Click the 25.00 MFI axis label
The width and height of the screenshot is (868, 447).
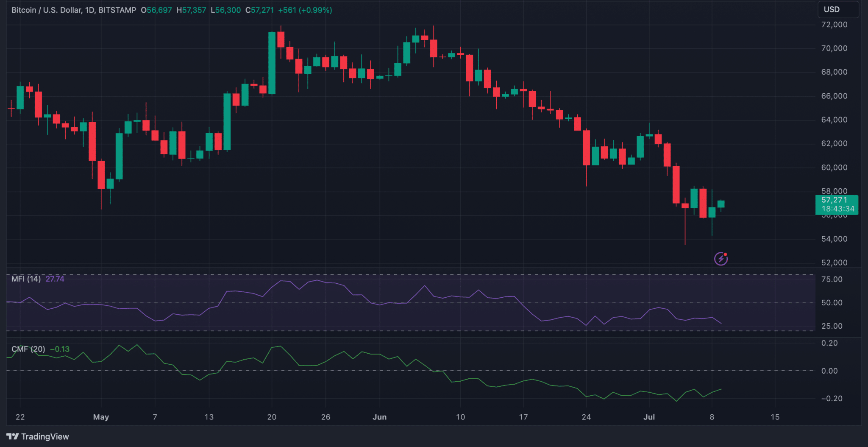832,326
